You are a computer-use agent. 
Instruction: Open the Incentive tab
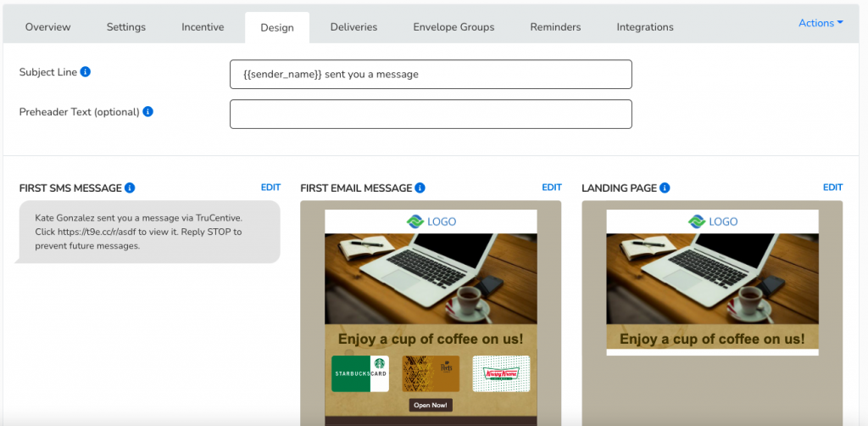[x=203, y=27]
